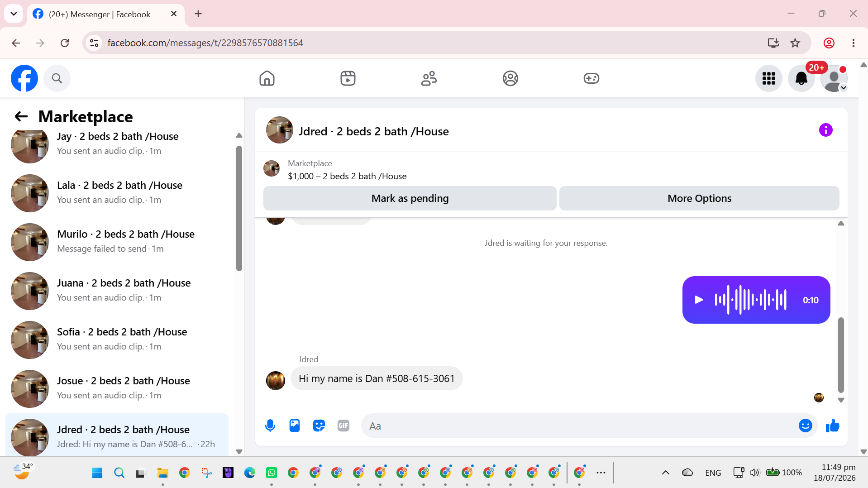Reload the Messenger page

coord(65,43)
